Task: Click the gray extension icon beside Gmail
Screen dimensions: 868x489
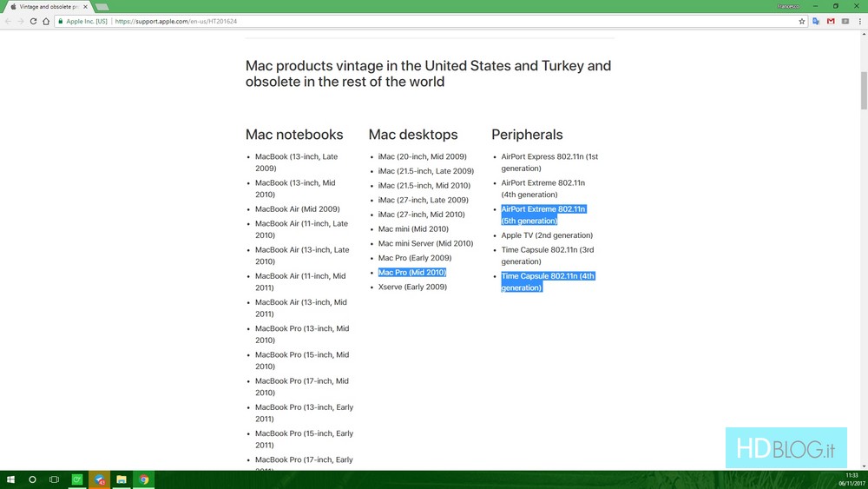Action: pos(845,21)
